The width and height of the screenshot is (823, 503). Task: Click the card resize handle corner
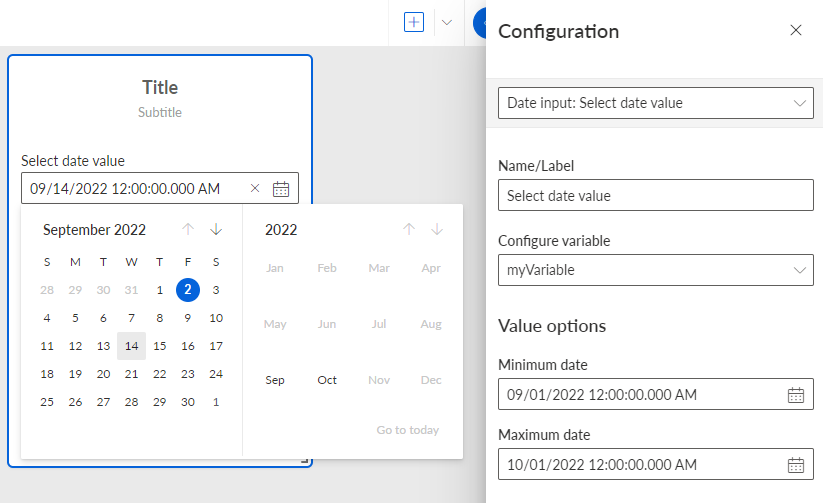304,460
